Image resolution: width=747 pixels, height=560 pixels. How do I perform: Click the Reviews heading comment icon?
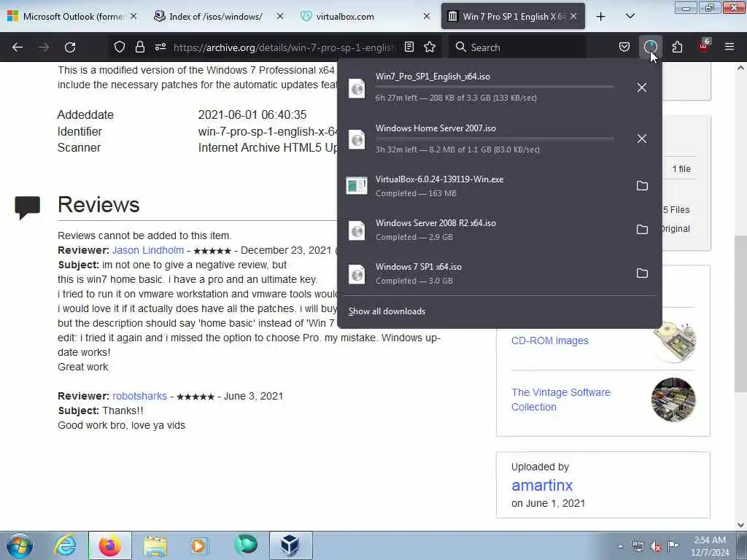(27, 206)
